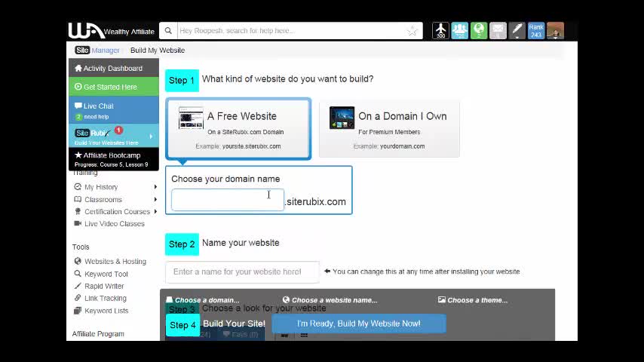Click the pen write icon
The image size is (644, 362).
(517, 30)
